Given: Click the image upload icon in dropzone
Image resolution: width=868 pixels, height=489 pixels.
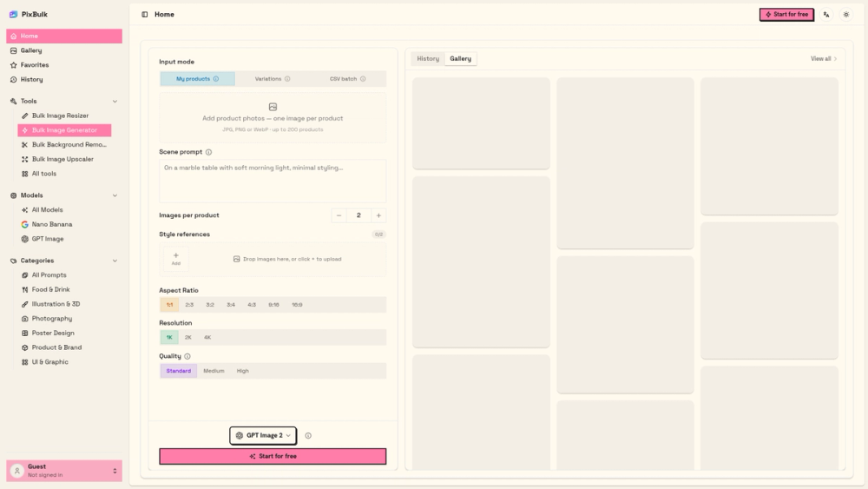Looking at the screenshot, I should click(273, 107).
